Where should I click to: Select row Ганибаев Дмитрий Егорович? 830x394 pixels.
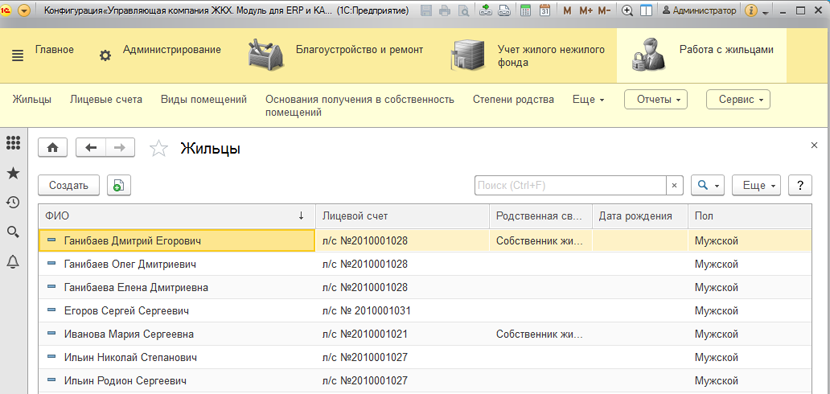click(425, 240)
